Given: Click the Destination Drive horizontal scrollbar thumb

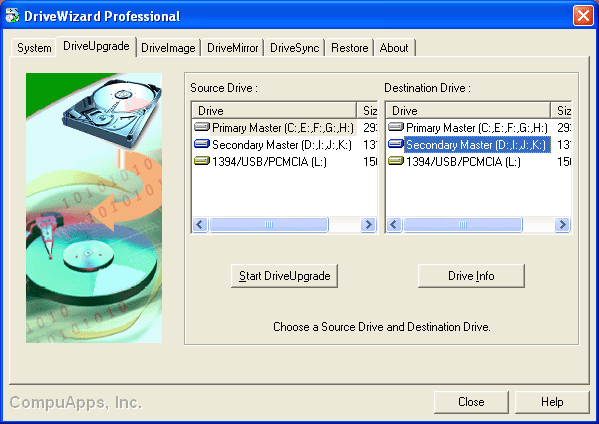Looking at the screenshot, I should (463, 224).
